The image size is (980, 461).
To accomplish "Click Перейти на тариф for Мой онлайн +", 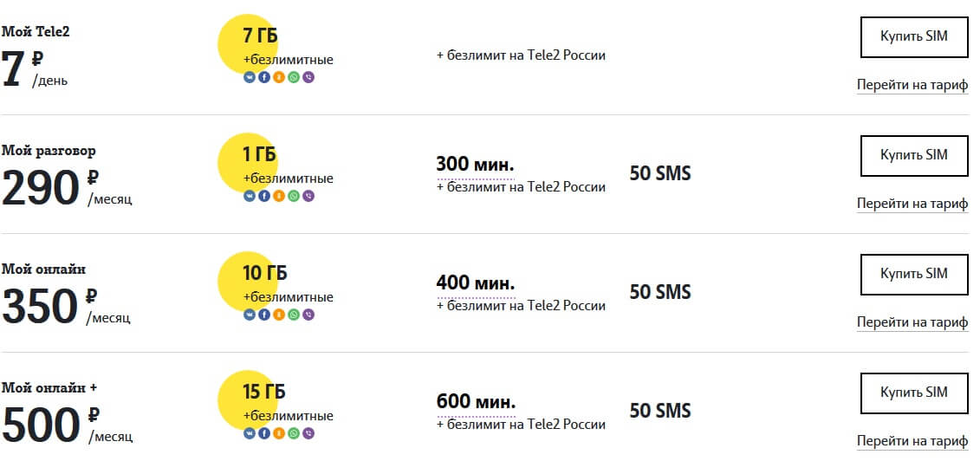I will (912, 441).
